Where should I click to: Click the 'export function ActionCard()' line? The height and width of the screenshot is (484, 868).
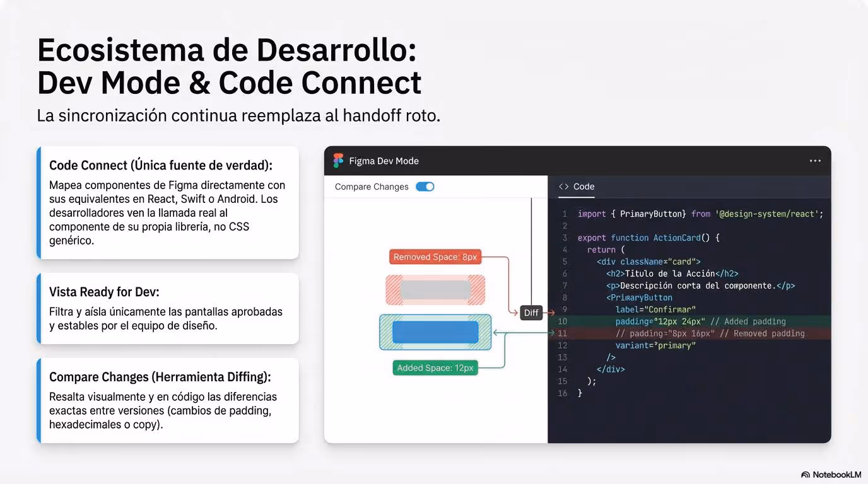(648, 238)
